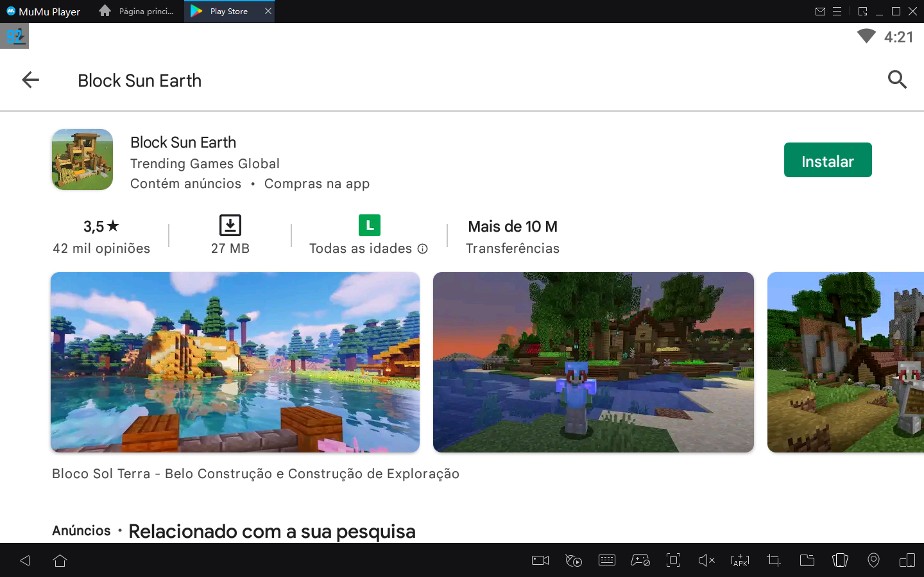Open the developer name Trending Games Global
The image size is (924, 577).
pos(205,164)
